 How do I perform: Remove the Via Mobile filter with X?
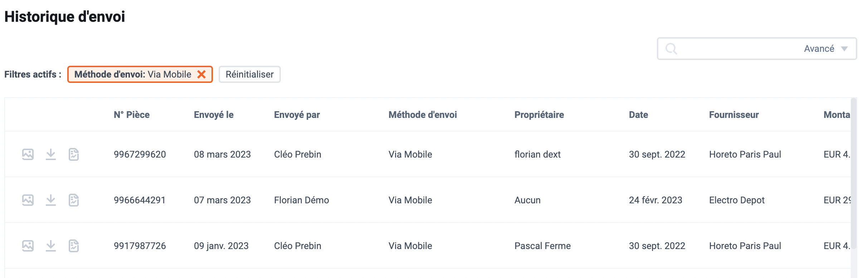[201, 74]
